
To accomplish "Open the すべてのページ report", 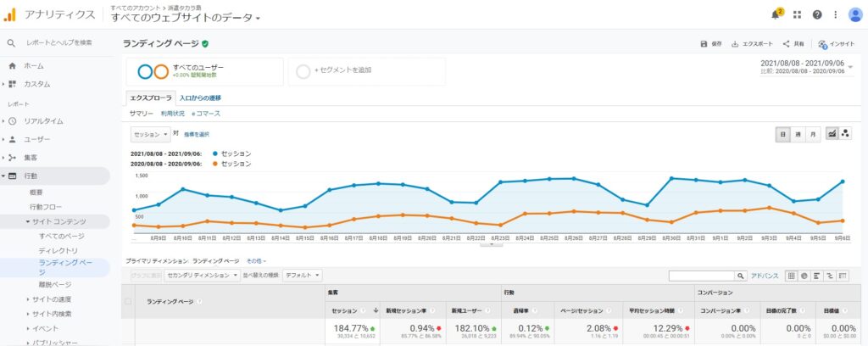I will tap(62, 237).
